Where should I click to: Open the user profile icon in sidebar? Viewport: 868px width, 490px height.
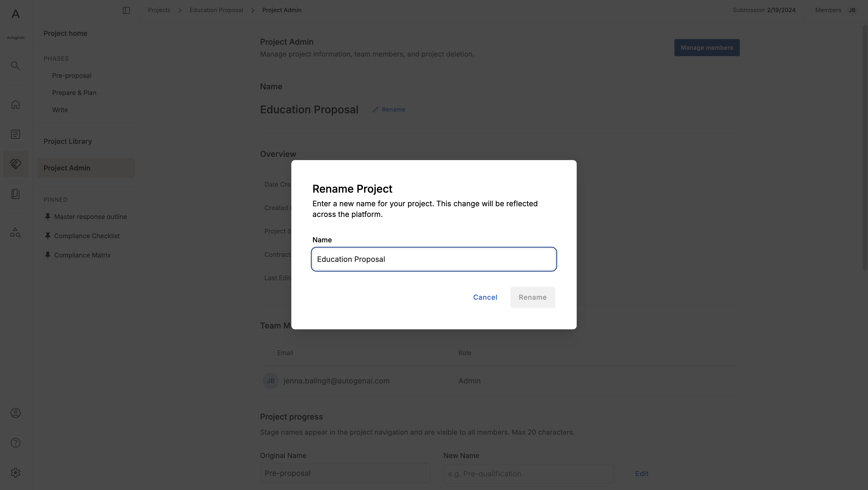click(x=15, y=413)
